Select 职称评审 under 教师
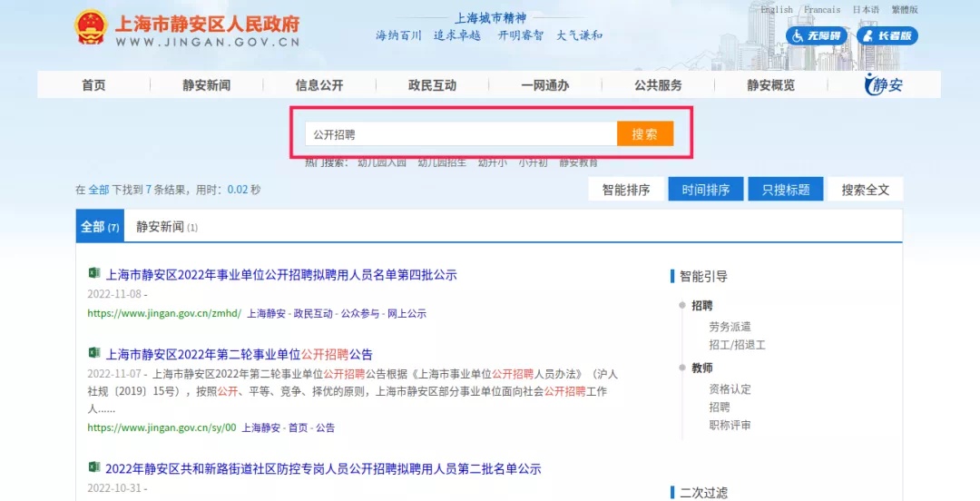This screenshot has width=980, height=501. tap(730, 426)
